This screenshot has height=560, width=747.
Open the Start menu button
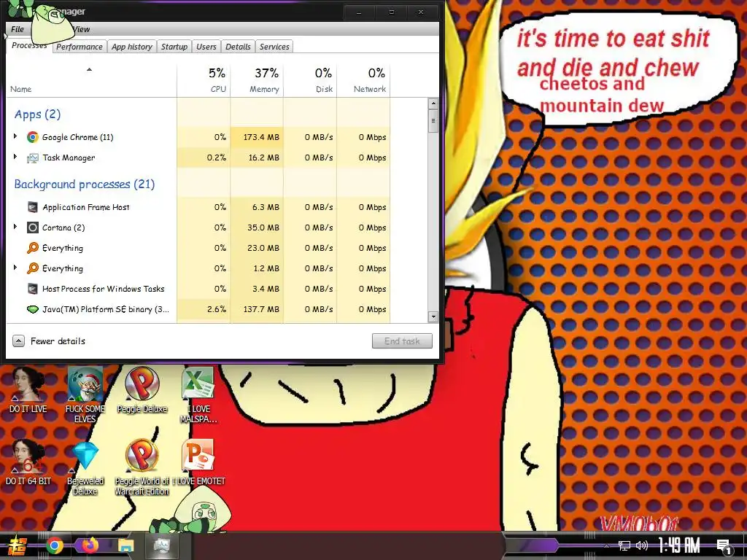[18, 545]
